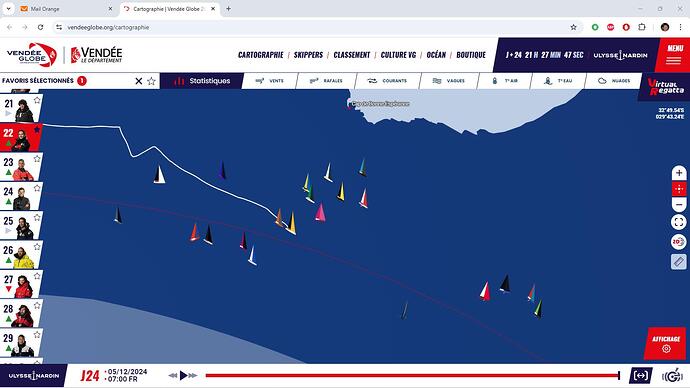The height and width of the screenshot is (388, 690).
Task: Click the Vendée Le Département logo
Action: click(x=96, y=55)
